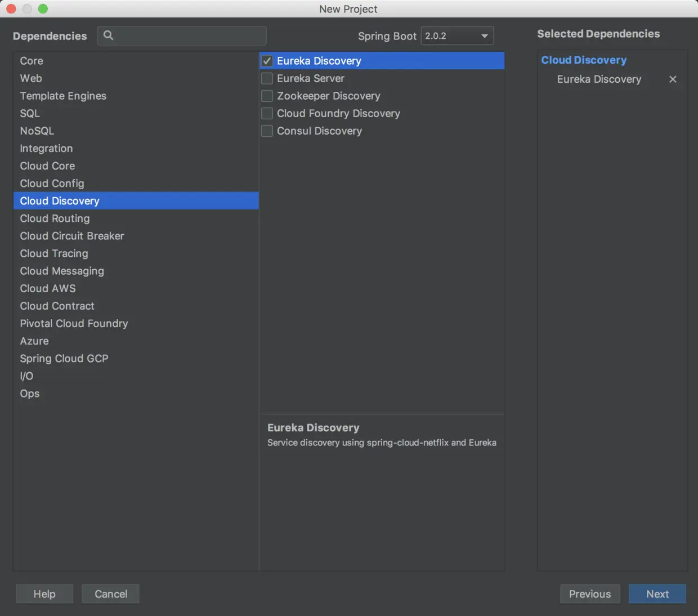Select the Template Engines category

136,96
